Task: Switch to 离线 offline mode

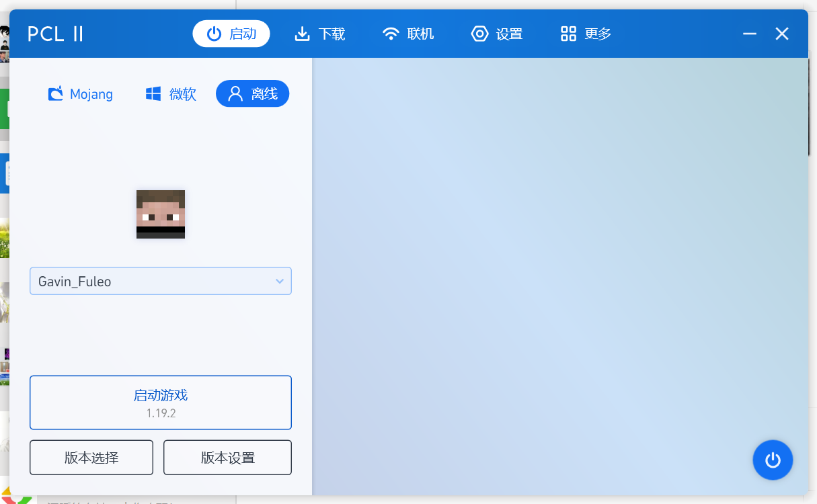Action: pos(252,93)
